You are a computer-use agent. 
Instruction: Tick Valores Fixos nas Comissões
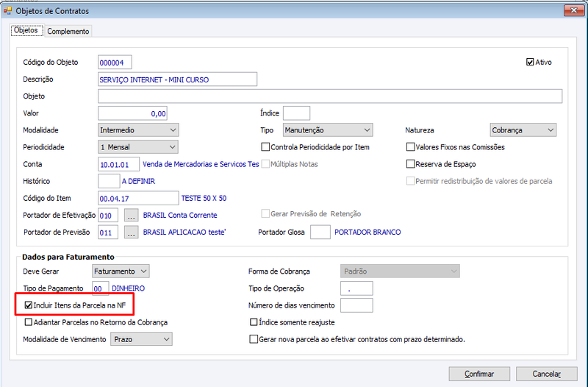[x=410, y=146]
